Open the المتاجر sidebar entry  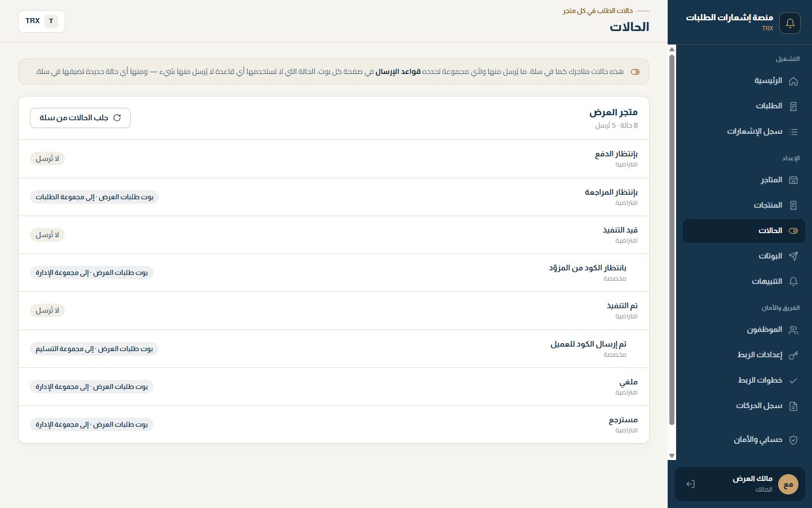pyautogui.click(x=744, y=180)
